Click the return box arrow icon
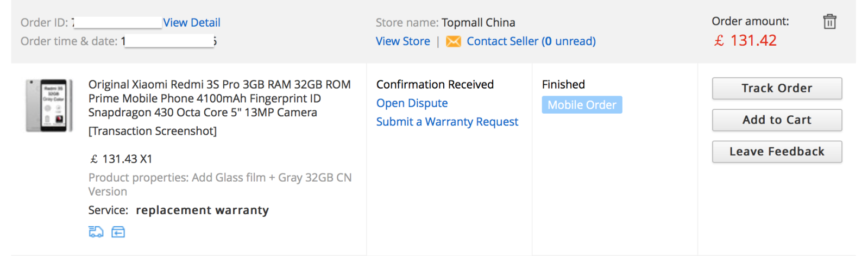 point(118,232)
